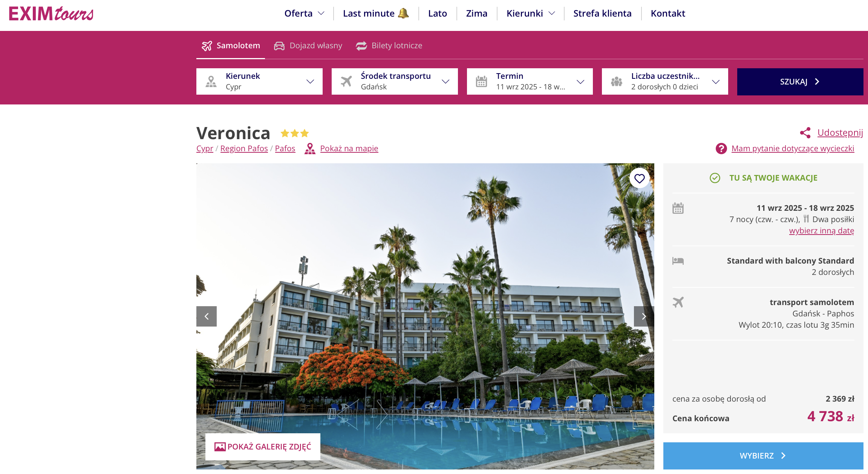Expand Liczba uczestników selector
Viewport: 868px width, 474px height.
click(665, 81)
